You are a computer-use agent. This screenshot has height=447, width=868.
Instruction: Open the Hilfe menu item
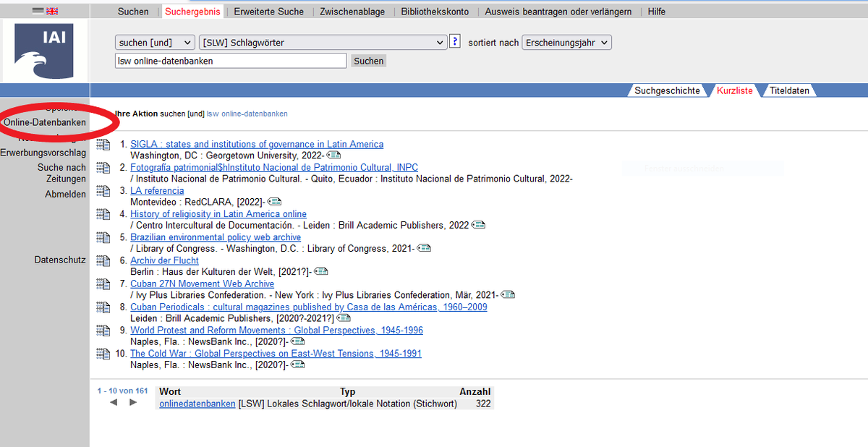pyautogui.click(x=657, y=12)
